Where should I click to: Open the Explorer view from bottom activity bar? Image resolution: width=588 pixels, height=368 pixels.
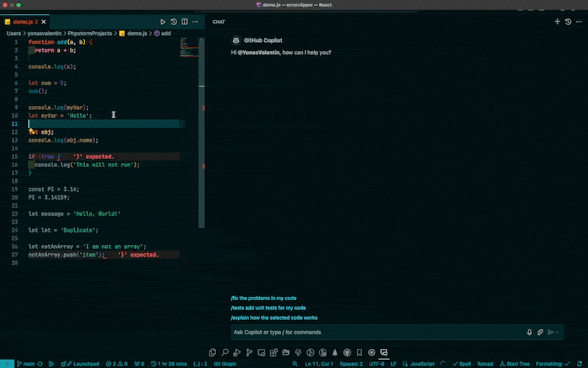tap(212, 353)
